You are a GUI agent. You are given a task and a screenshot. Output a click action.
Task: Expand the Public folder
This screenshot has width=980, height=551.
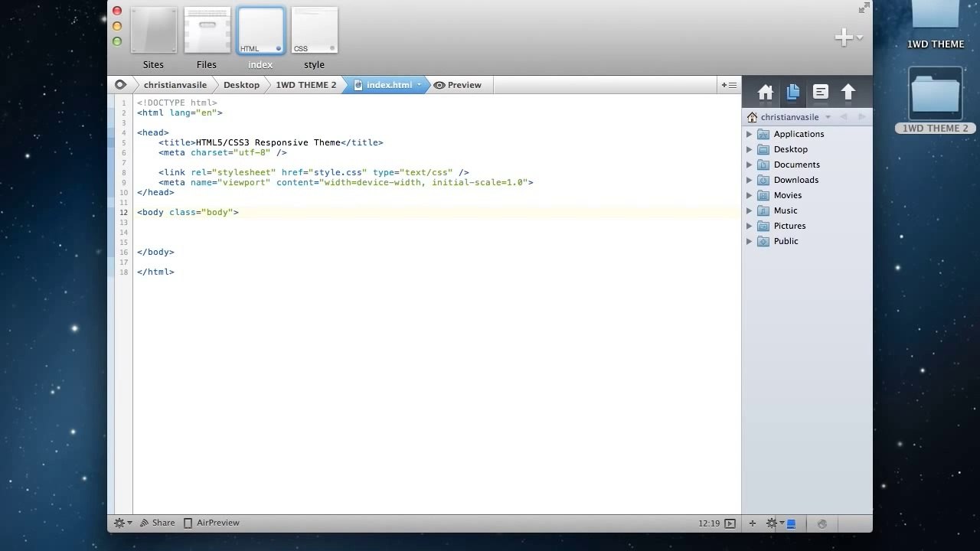click(750, 241)
